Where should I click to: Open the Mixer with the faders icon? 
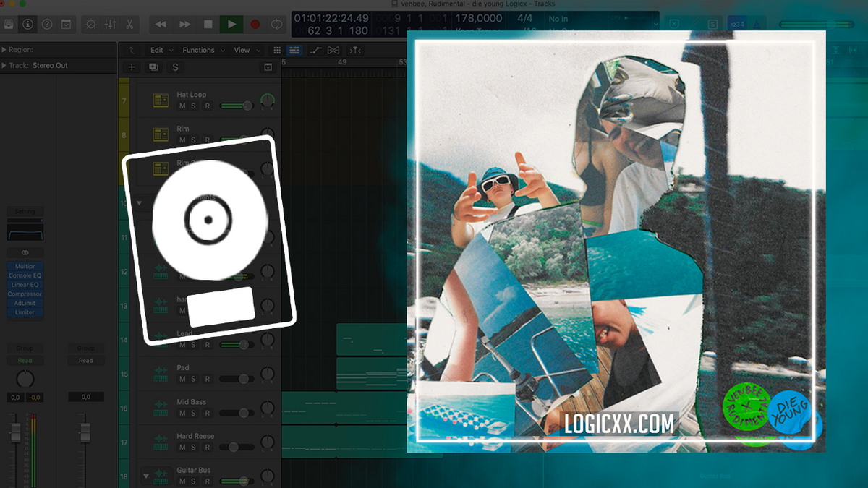[111, 25]
